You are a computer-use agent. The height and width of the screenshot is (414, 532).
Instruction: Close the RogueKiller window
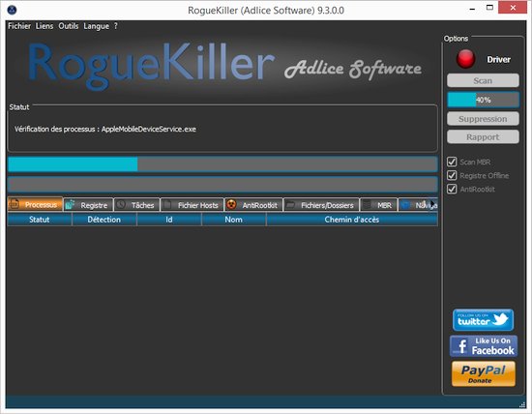(513, 8)
